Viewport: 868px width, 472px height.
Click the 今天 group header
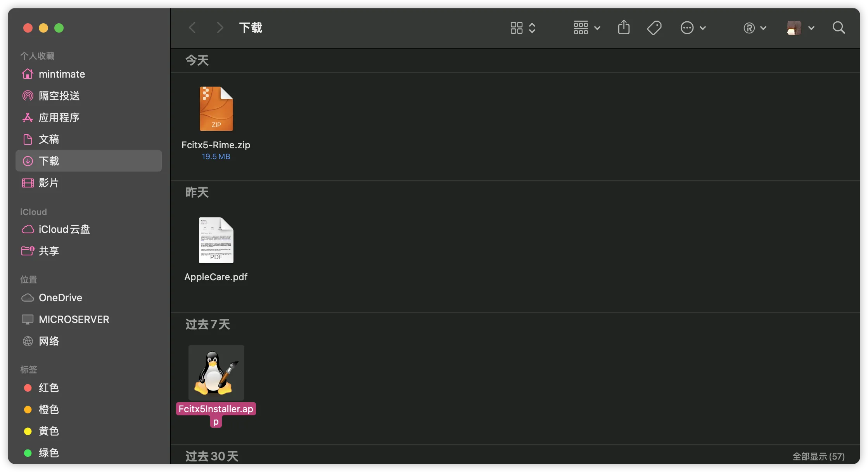click(197, 60)
